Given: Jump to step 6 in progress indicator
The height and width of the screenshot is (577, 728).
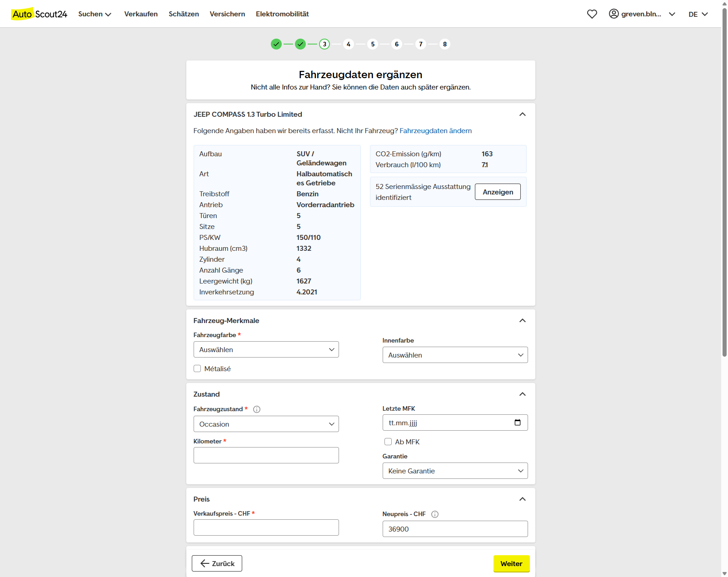Looking at the screenshot, I should pyautogui.click(x=397, y=44).
